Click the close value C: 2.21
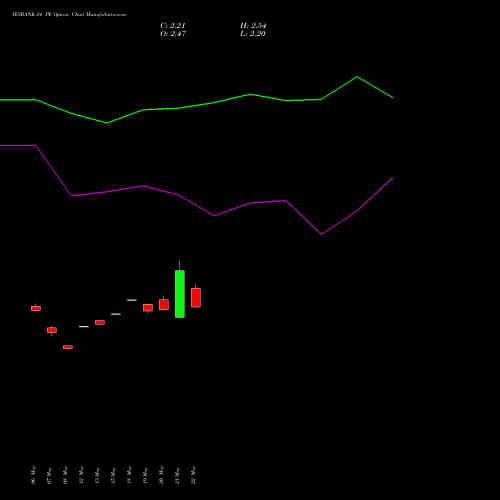Image resolution: width=500 pixels, height=500 pixels. click(173, 26)
